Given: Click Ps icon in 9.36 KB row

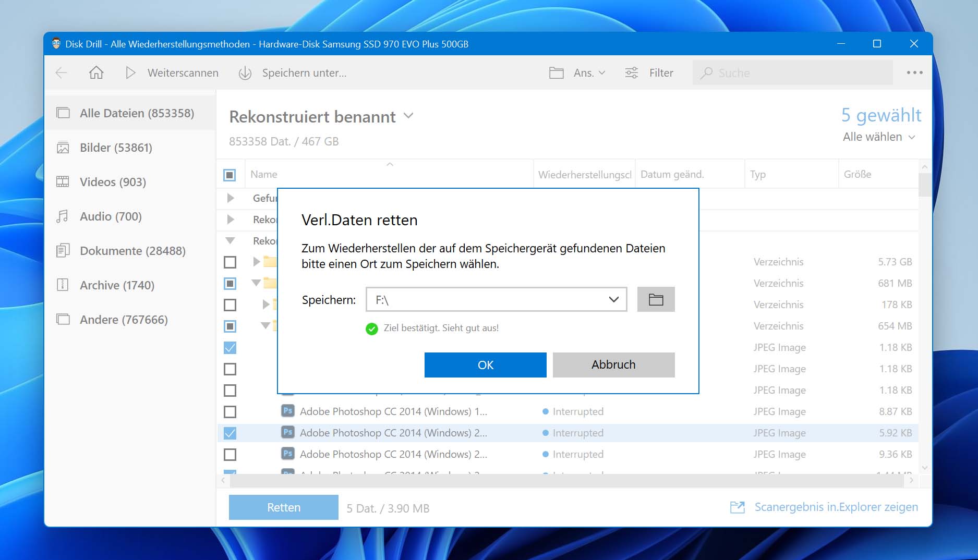Looking at the screenshot, I should pos(287,454).
